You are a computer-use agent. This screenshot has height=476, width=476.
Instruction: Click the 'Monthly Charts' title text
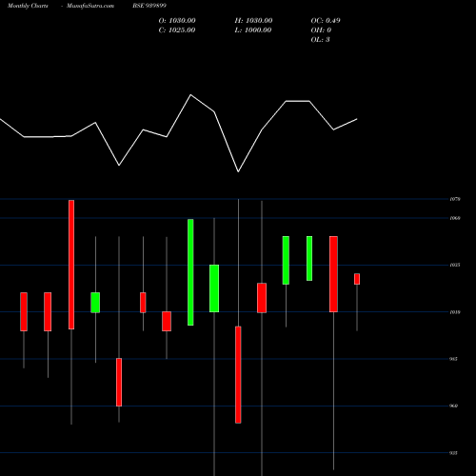point(28,6)
